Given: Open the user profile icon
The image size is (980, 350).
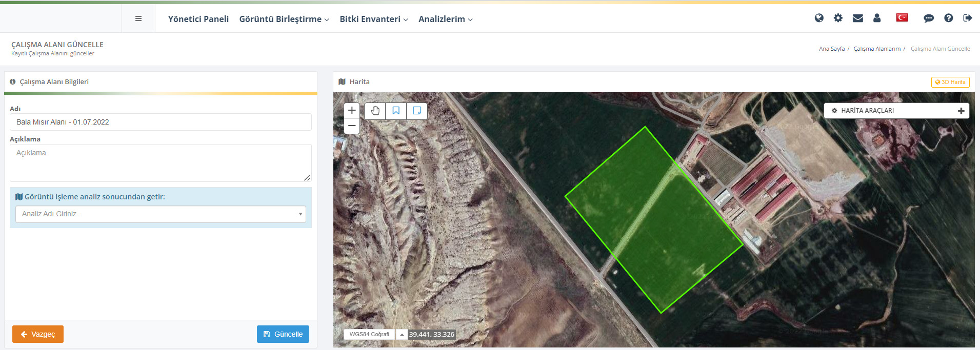Looking at the screenshot, I should point(877,18).
